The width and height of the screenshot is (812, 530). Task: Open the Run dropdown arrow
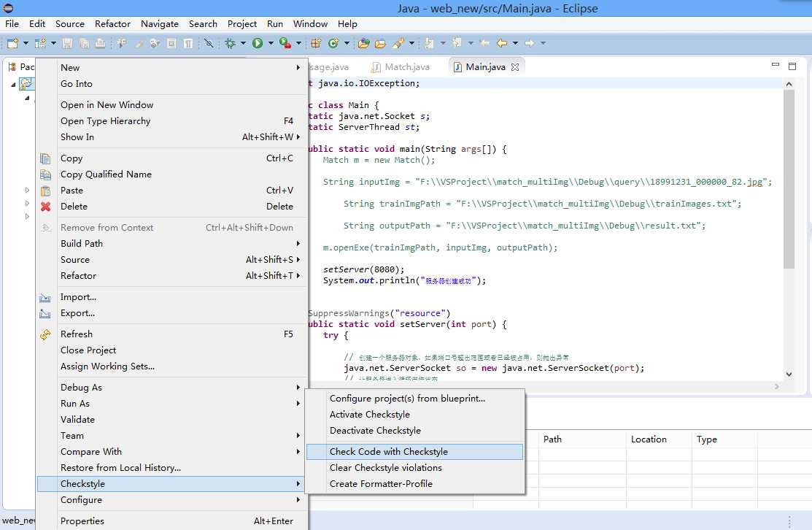[271, 44]
